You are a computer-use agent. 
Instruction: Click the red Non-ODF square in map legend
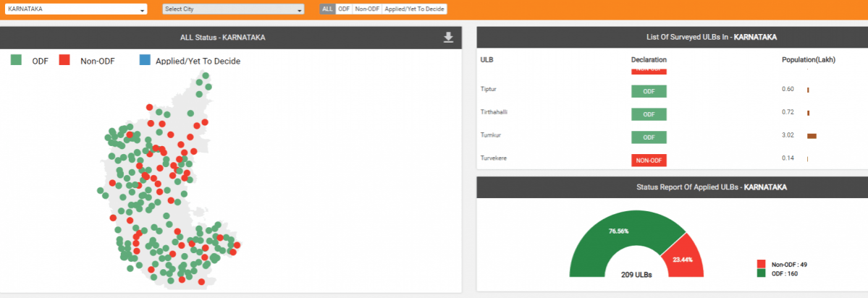(x=64, y=61)
